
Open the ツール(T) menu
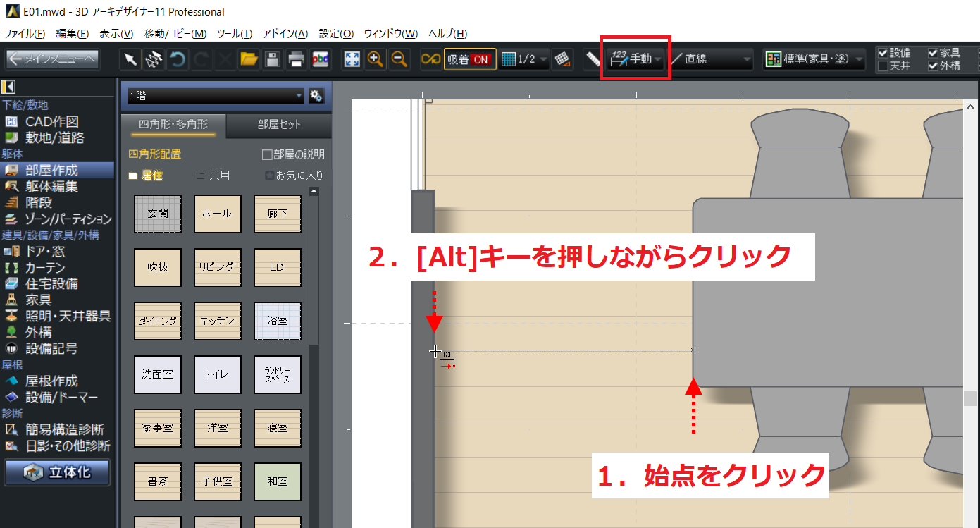(234, 34)
